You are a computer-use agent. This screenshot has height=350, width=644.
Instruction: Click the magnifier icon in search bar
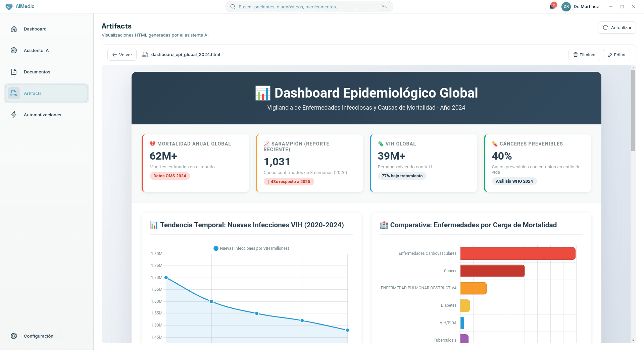click(x=233, y=6)
